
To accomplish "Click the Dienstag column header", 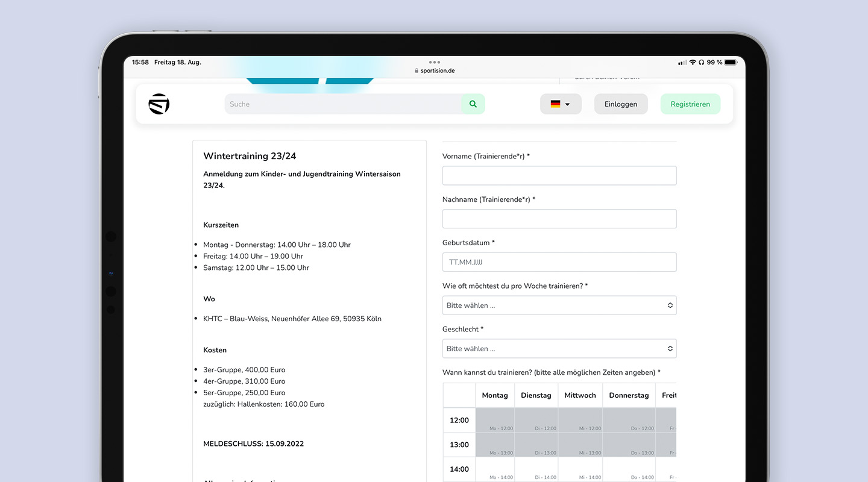I will (x=536, y=395).
